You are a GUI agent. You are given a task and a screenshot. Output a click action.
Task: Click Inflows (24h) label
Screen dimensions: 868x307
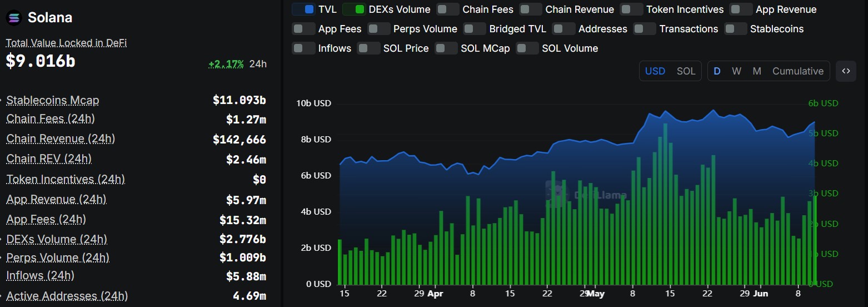(40, 276)
